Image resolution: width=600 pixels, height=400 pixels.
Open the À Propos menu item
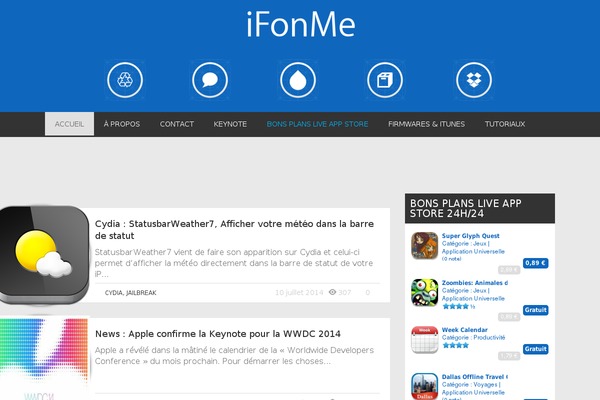pos(122,124)
